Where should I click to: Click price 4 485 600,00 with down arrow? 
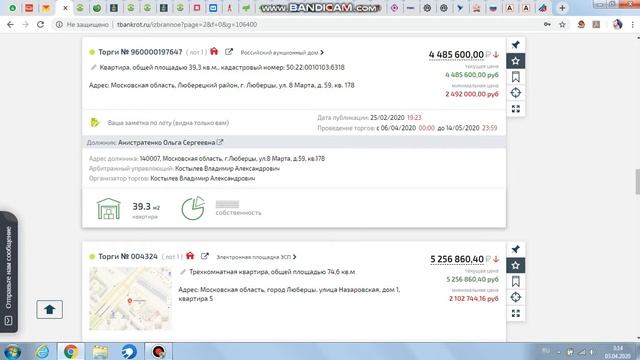click(x=464, y=54)
